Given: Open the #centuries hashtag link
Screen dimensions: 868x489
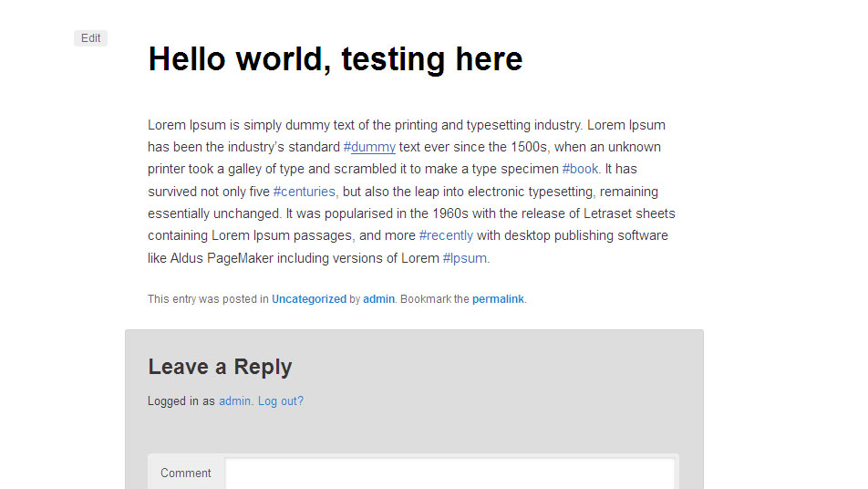Looking at the screenshot, I should pos(305,192).
